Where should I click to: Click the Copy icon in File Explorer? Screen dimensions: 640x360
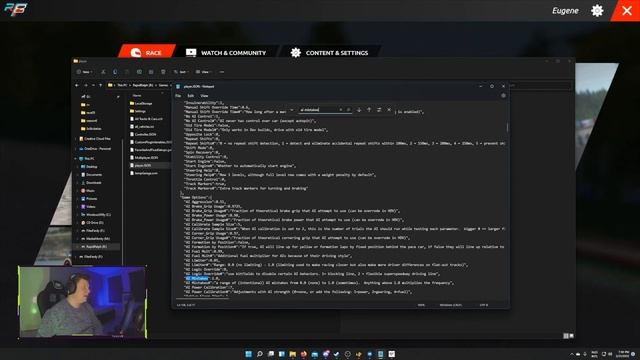[115, 72]
